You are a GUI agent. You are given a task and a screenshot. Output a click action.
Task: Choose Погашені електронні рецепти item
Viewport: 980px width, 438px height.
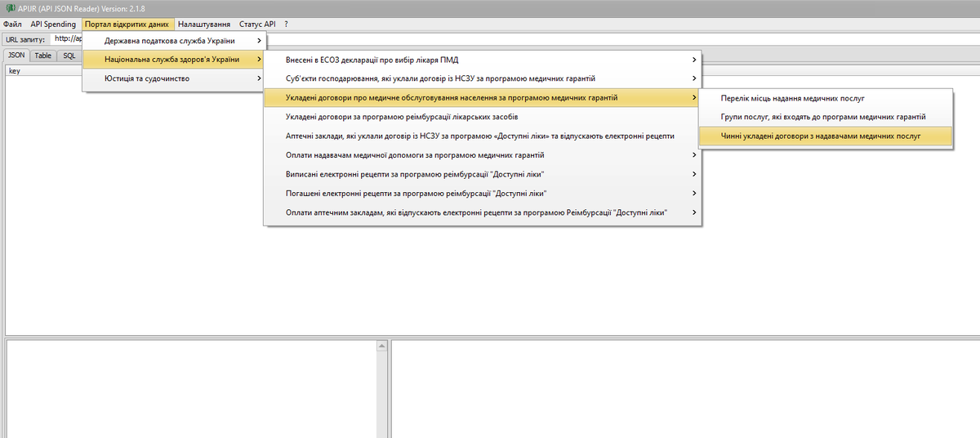click(482, 193)
